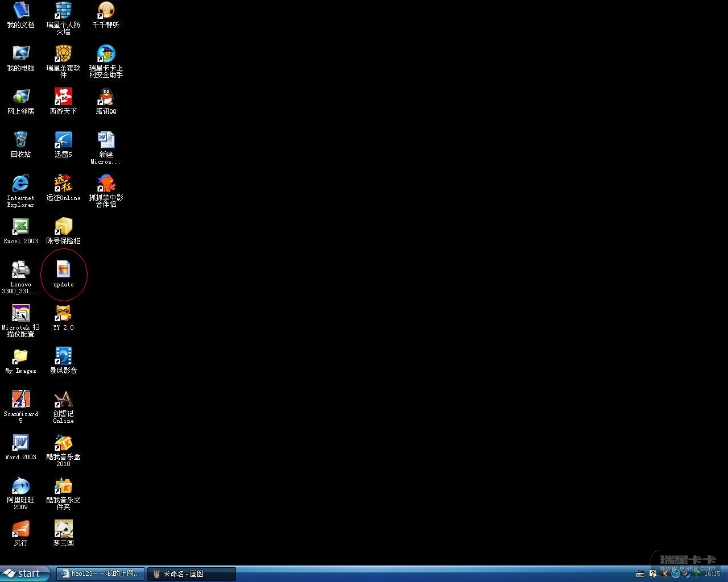Click the 酷我音乐盒 2010 shortcut

[63, 450]
